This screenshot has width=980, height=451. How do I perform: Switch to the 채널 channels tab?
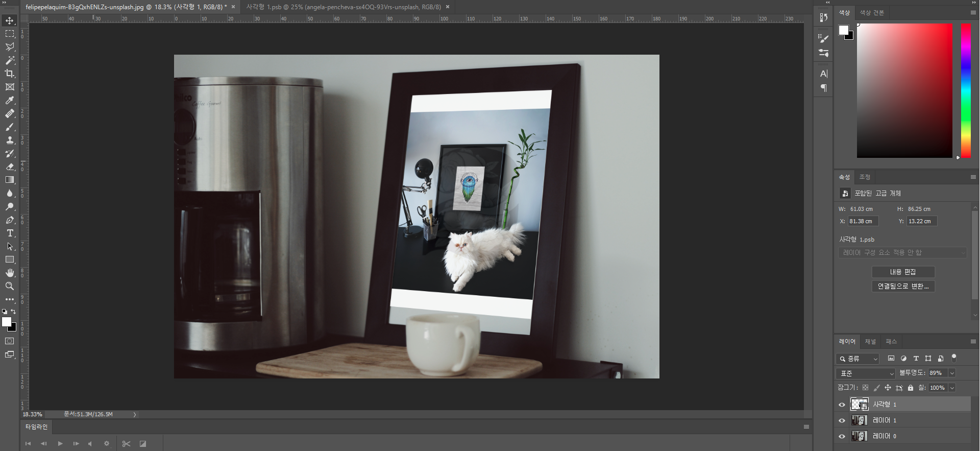[871, 342]
